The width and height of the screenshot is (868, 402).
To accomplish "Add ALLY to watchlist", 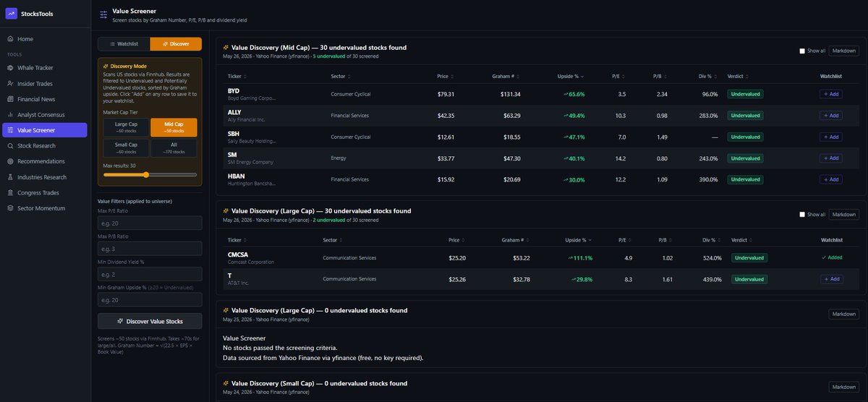I will 831,116.
